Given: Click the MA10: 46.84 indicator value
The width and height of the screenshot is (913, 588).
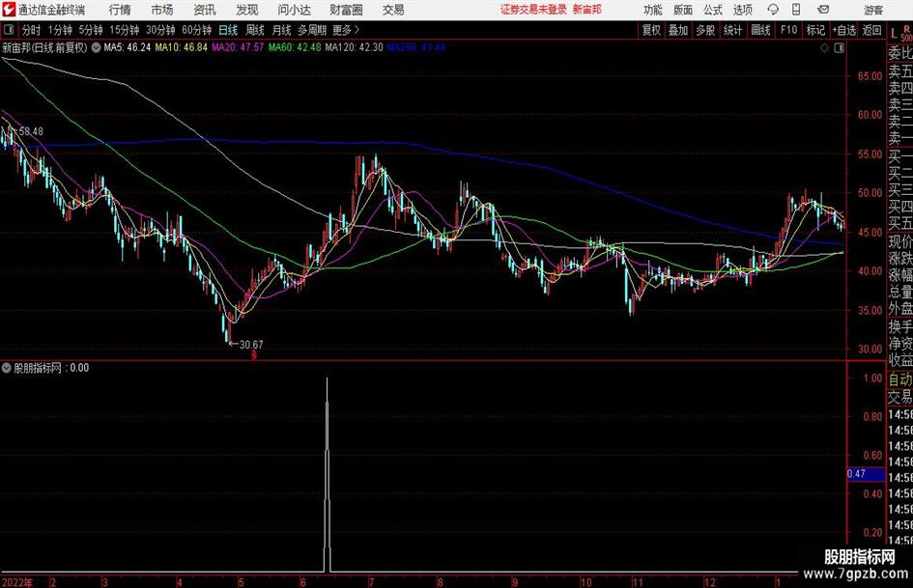Looking at the screenshot, I should coord(181,47).
